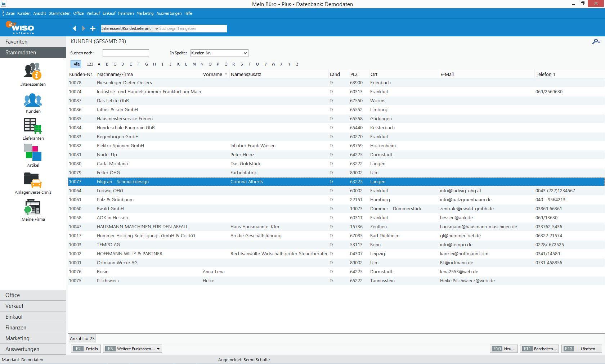Screen dimensions: 605x364
Task: Toggle the Alle filter in alphabet bar
Action: (76, 64)
